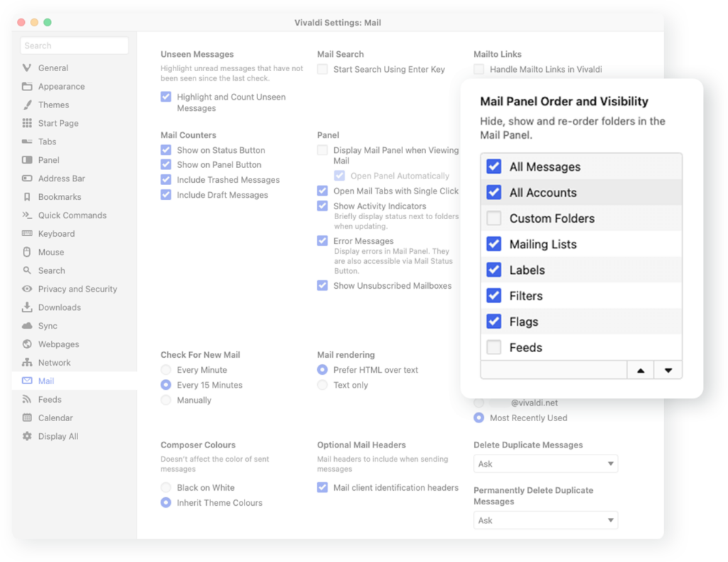Click the Webpages globe icon
This screenshot has width=728, height=562.
(27, 344)
